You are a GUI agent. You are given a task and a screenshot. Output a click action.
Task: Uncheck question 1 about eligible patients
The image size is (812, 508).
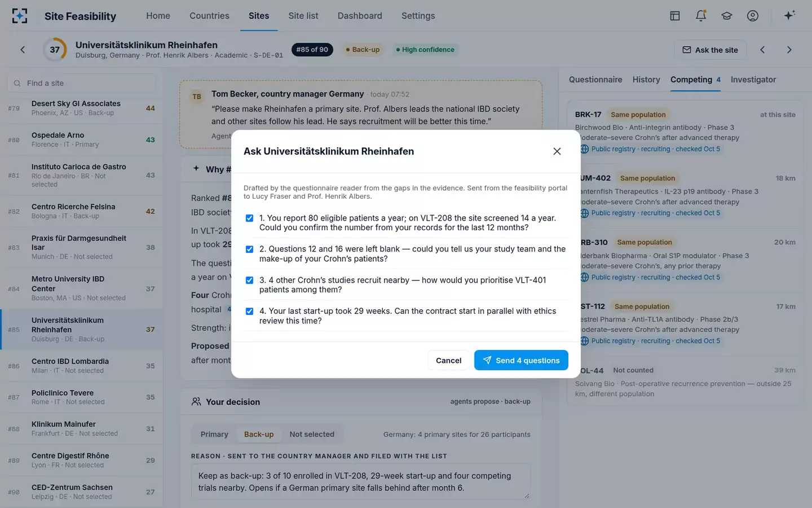point(249,218)
